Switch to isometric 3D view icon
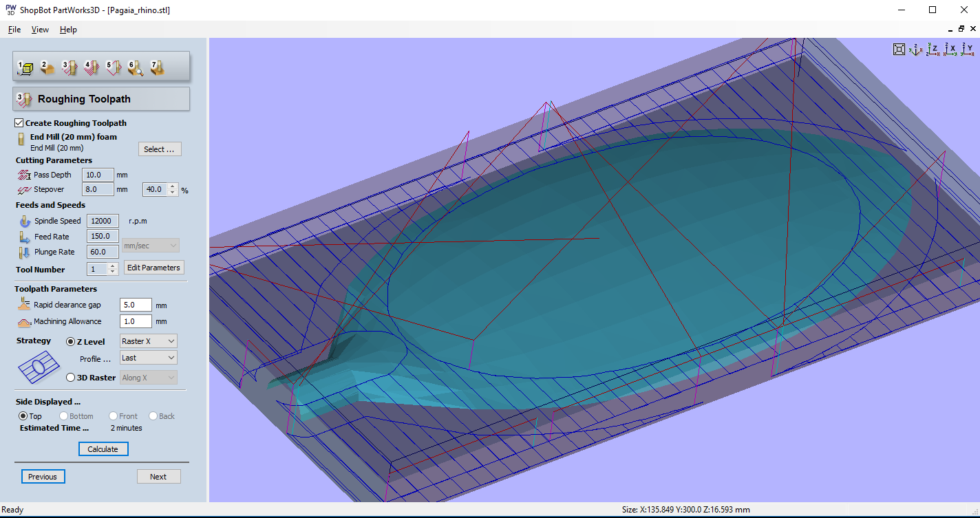980x518 pixels. [x=916, y=49]
